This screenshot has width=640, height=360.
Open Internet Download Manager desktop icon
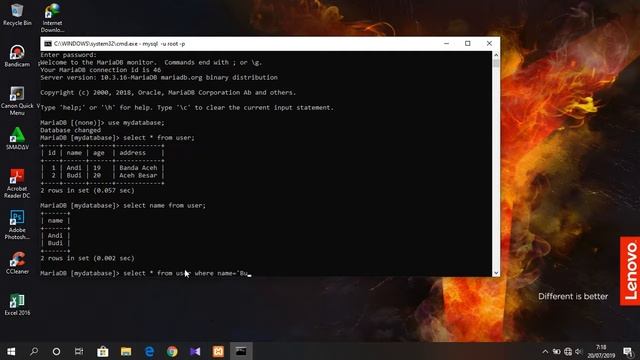click(52, 18)
